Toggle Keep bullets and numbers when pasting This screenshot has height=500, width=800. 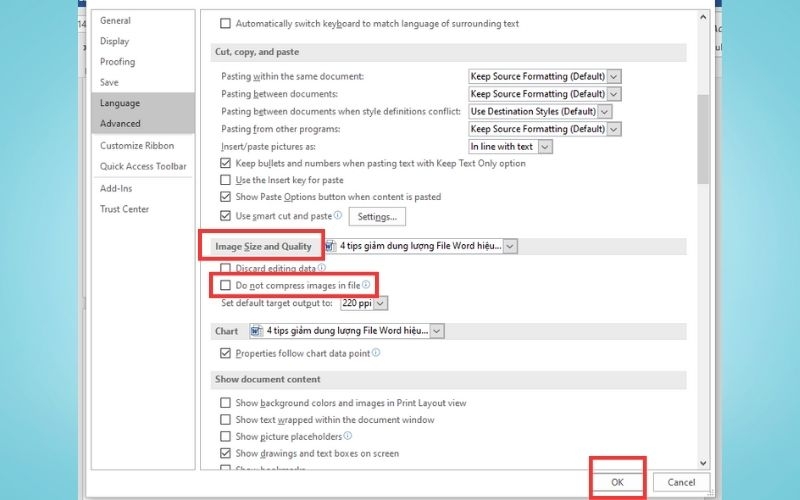pyautogui.click(x=225, y=163)
